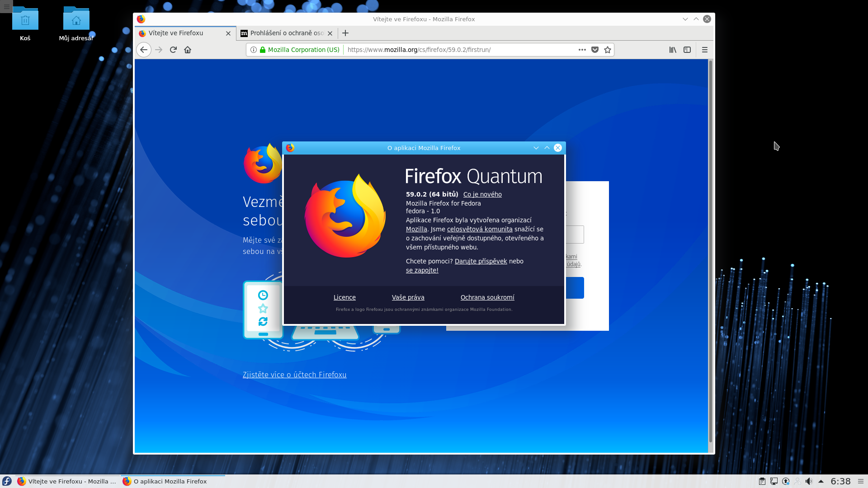Select the O aplikaci Mozilla Firefox taskbar entry

pyautogui.click(x=173, y=481)
